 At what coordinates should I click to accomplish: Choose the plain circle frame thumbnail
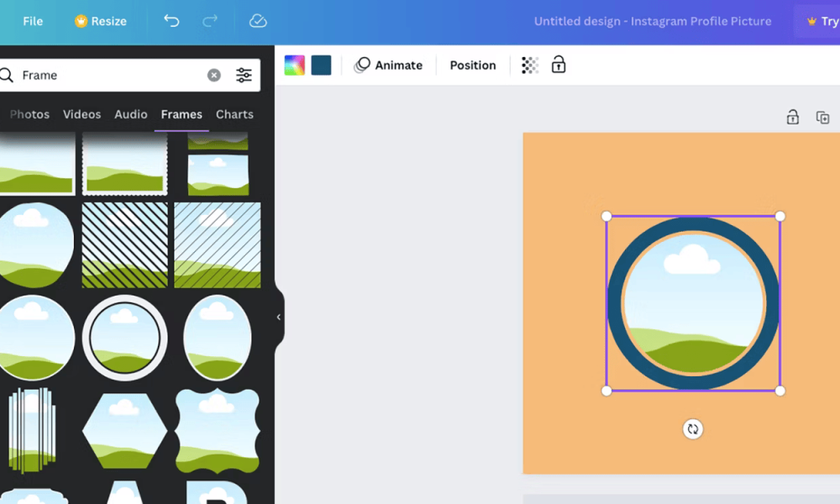click(35, 338)
